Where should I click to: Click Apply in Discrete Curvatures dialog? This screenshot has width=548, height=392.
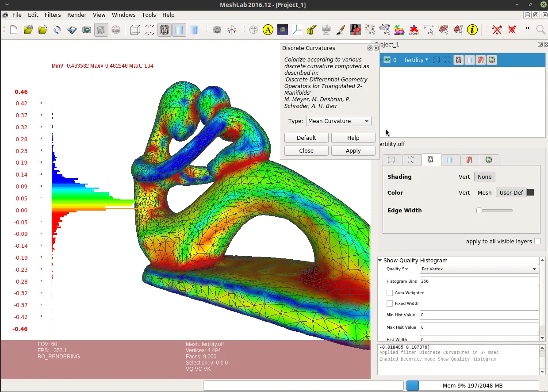(x=353, y=151)
